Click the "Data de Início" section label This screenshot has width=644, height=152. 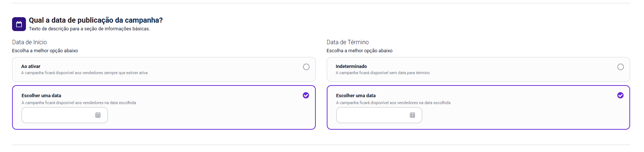(30, 42)
